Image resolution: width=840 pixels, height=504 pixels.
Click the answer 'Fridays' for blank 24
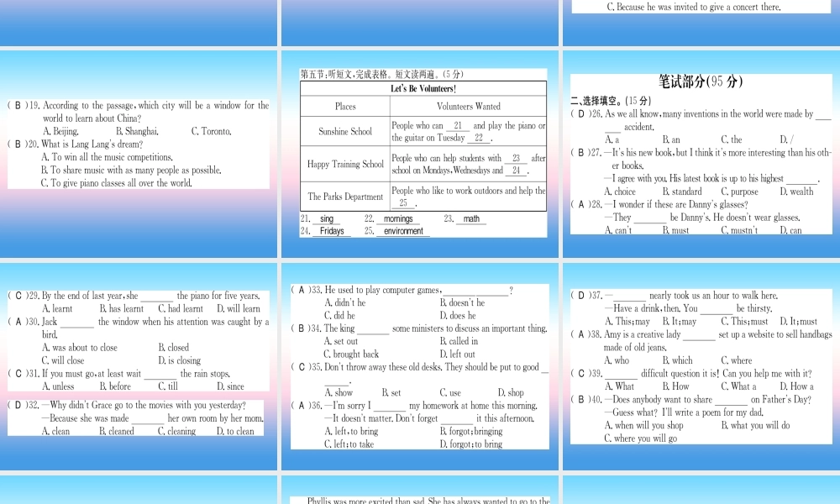point(332,231)
